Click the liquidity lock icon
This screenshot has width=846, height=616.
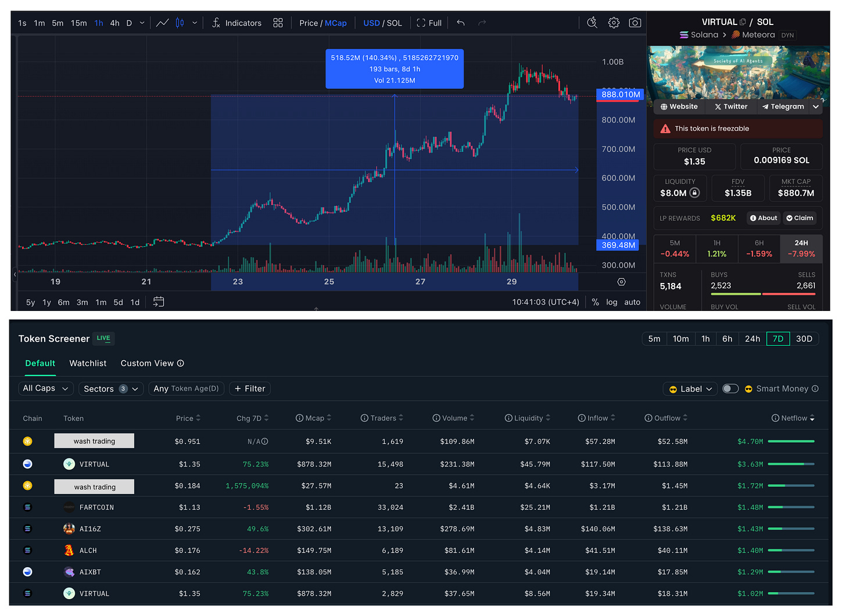694,193
